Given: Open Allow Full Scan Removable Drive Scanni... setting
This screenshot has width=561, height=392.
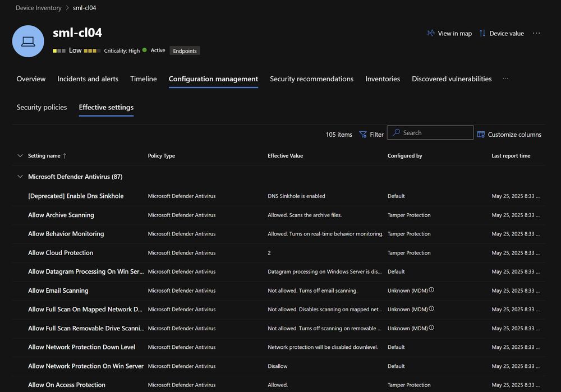Looking at the screenshot, I should 86,328.
